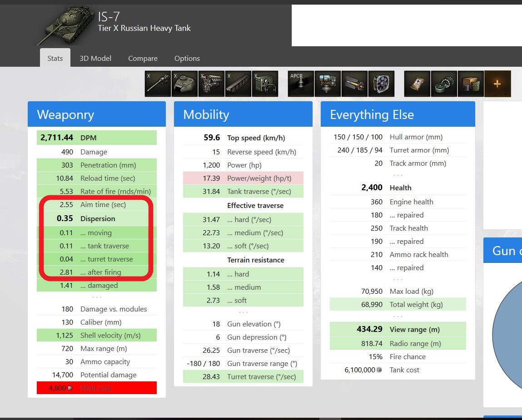Click the IS-7 tank thumbnail image
Screen dimensions: 522x420
click(x=65, y=25)
